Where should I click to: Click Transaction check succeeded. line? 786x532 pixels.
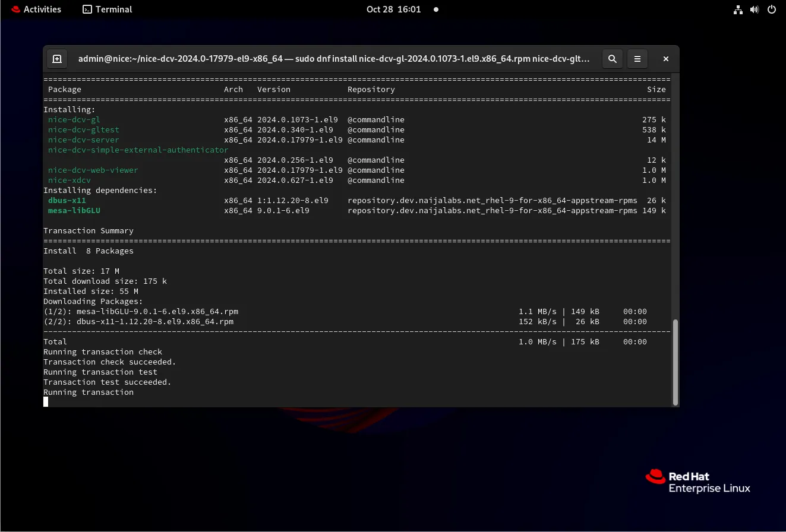tap(110, 362)
